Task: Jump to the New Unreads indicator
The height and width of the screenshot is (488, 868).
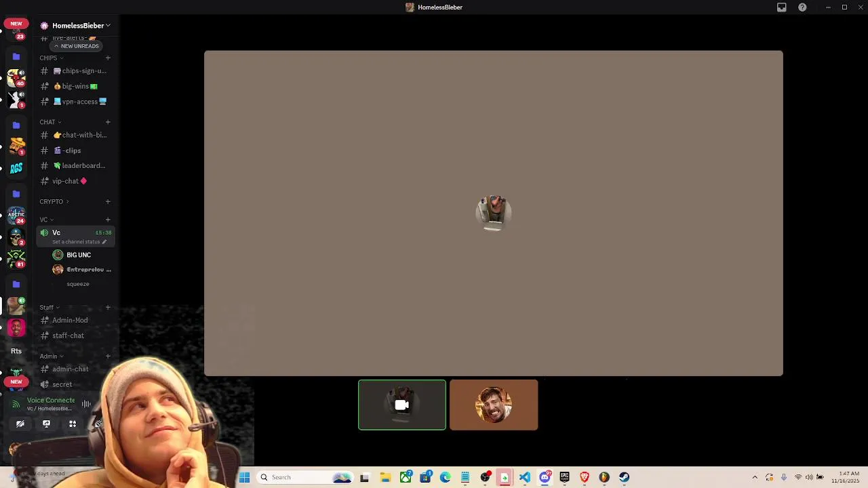Action: click(77, 46)
